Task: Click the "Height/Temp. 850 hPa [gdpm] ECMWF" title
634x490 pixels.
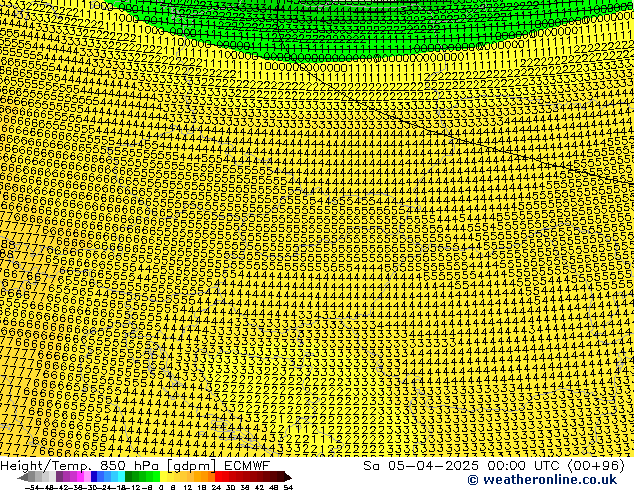Action: coord(135,465)
